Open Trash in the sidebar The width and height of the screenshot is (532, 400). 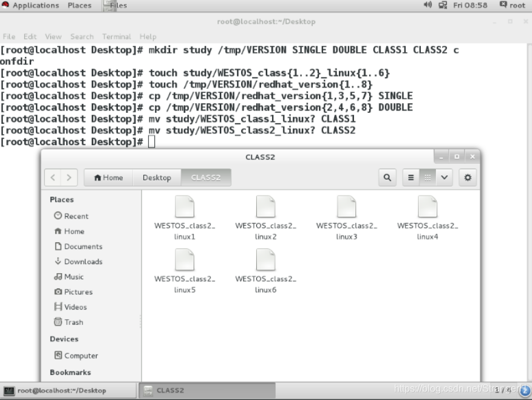click(73, 322)
